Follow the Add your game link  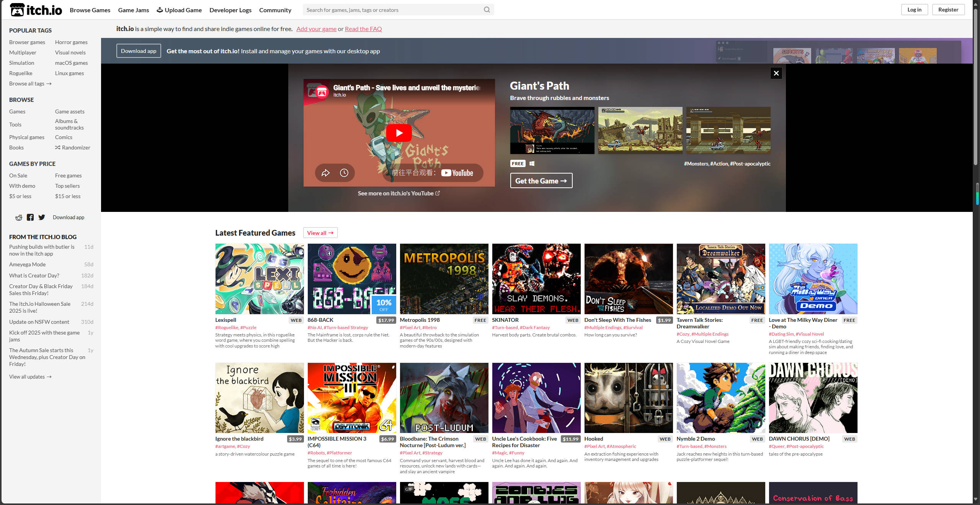(317, 29)
